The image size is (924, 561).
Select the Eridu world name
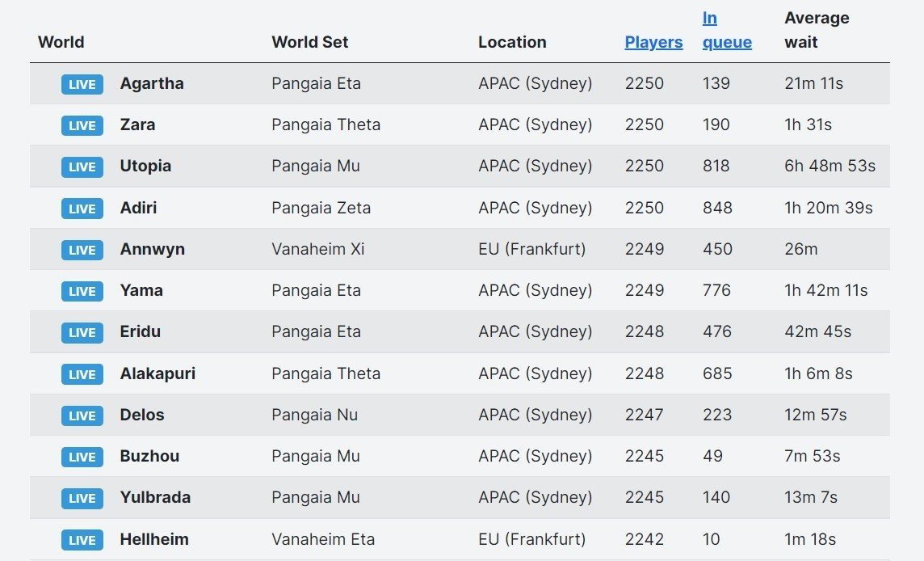[141, 331]
